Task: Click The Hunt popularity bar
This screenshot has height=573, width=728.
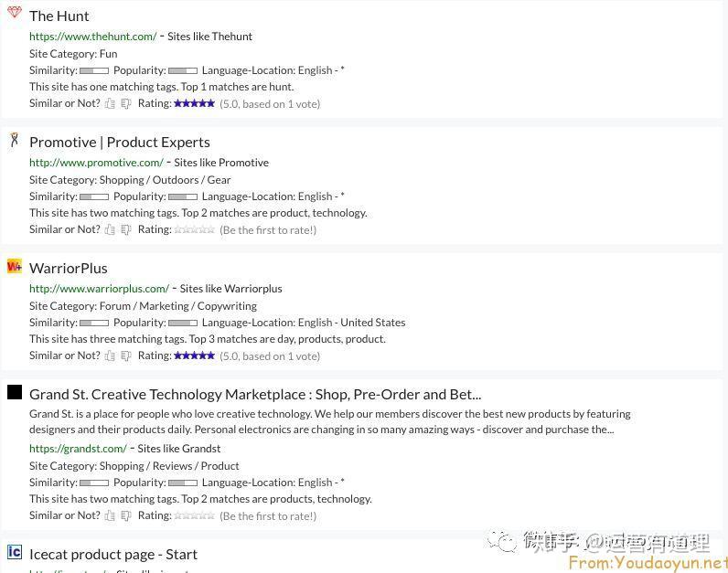Action: coord(183,70)
